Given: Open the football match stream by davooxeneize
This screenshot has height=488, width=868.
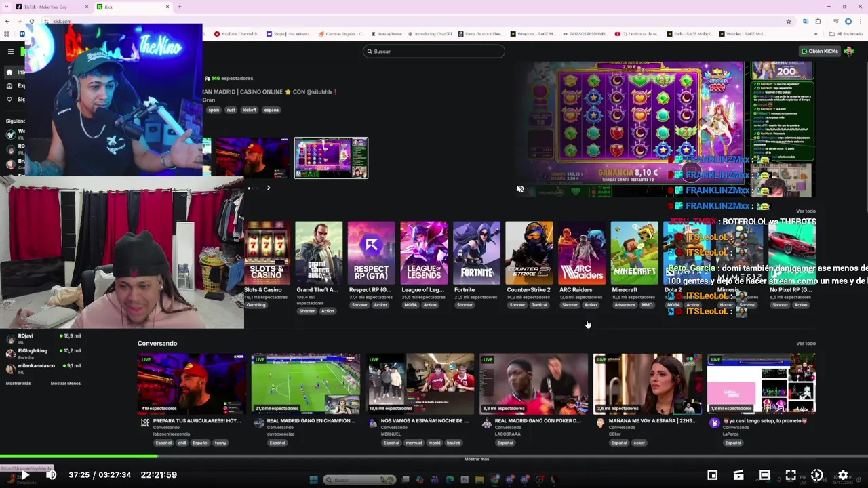Looking at the screenshot, I should pos(305,384).
